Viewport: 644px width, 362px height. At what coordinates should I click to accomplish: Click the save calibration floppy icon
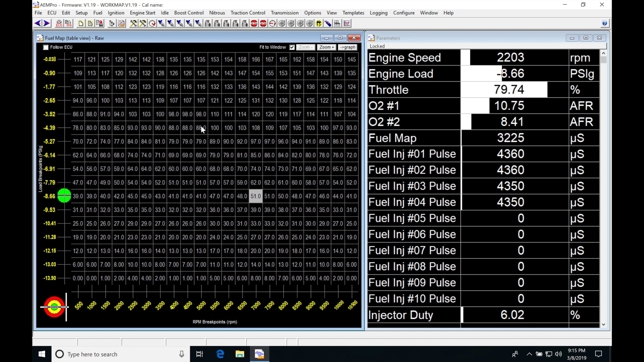pos(100,23)
